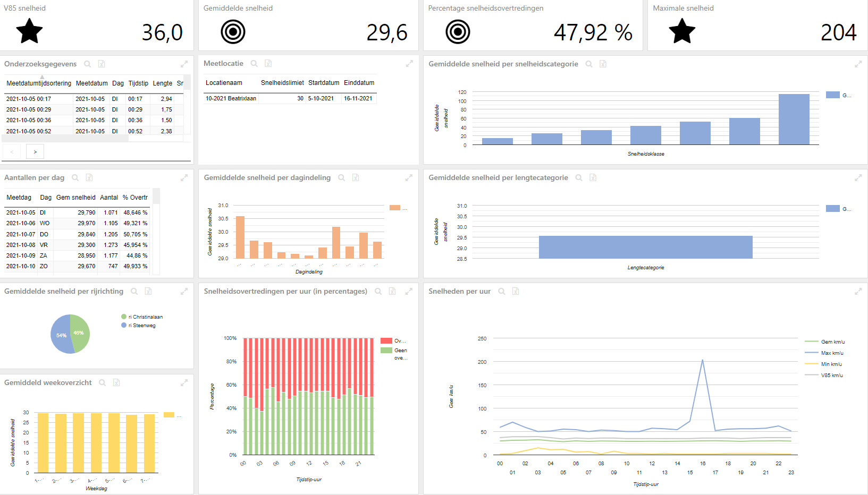Click search icon beside Meetlocatie title

254,63
